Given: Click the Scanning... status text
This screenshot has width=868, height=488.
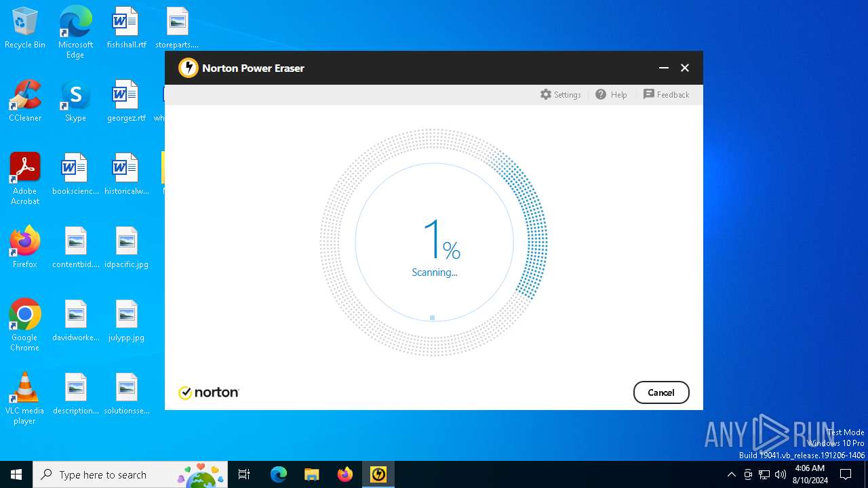Looking at the screenshot, I should (435, 272).
